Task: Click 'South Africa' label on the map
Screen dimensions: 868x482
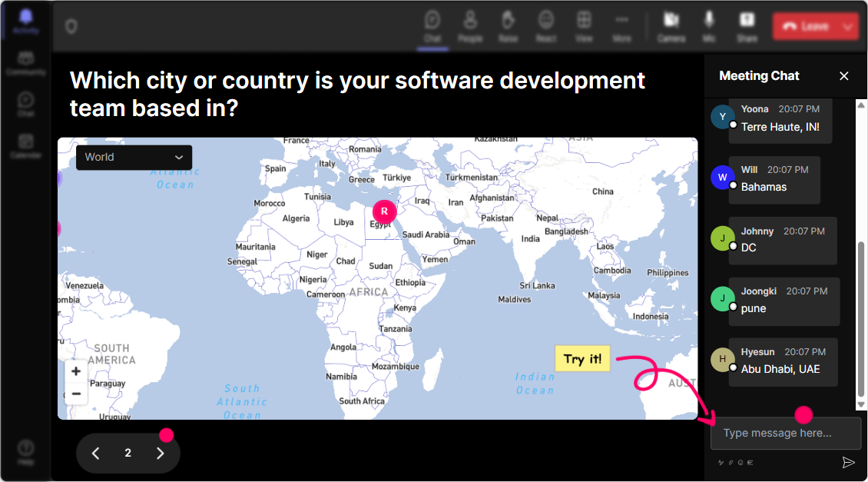Action: click(x=362, y=401)
